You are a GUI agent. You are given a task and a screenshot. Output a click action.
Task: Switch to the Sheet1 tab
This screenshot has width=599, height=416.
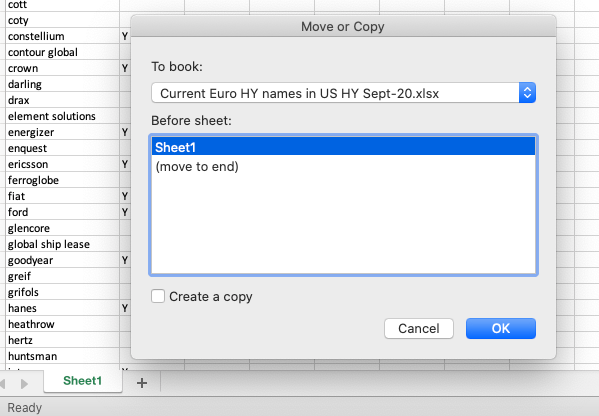83,381
